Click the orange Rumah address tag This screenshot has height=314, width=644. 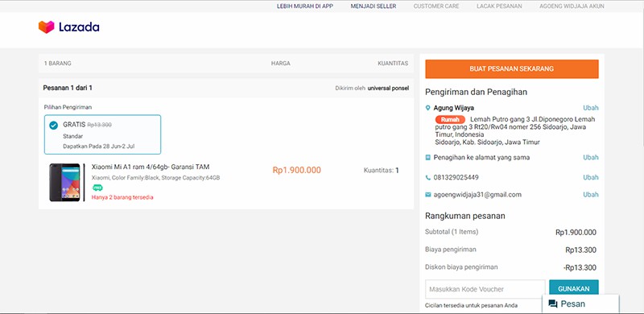[450, 120]
